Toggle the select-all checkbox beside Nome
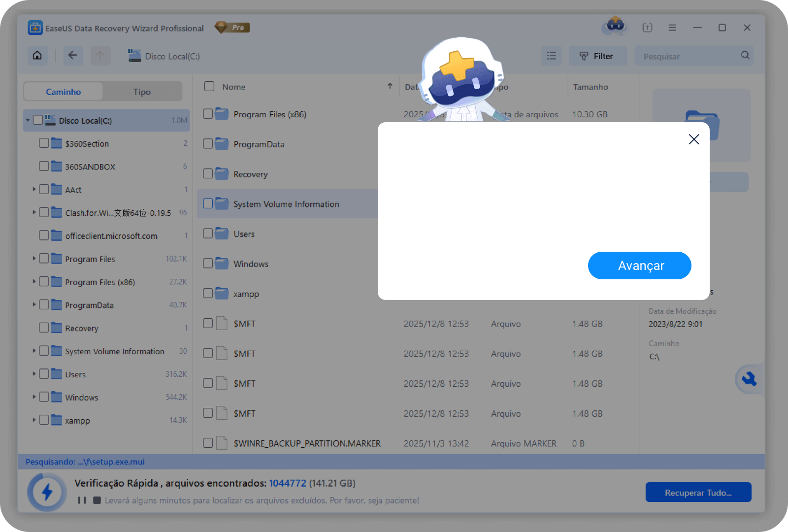Viewport: 788px width, 532px height. coord(209,87)
